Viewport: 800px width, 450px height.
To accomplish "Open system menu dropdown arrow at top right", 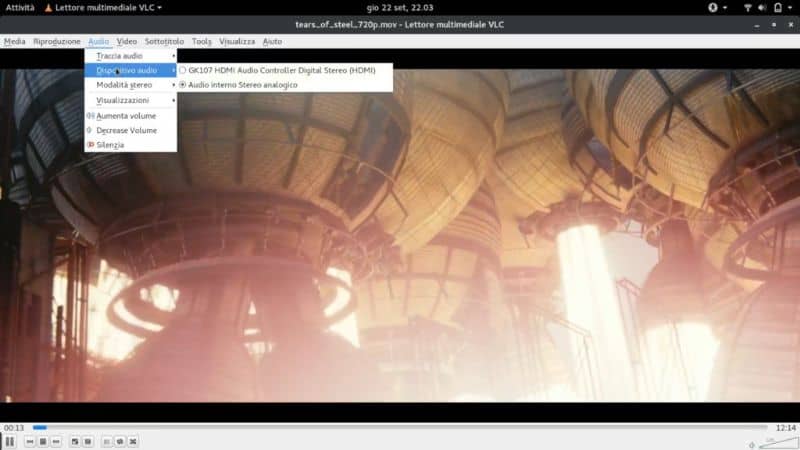I will [790, 8].
